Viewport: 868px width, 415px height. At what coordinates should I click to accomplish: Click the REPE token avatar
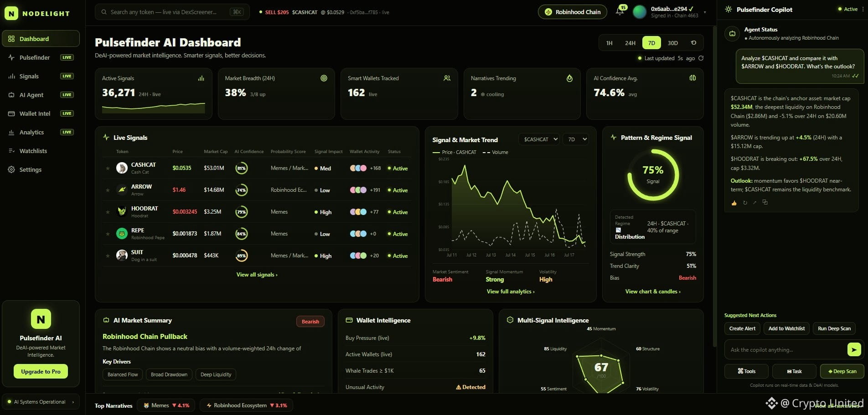[x=122, y=234]
